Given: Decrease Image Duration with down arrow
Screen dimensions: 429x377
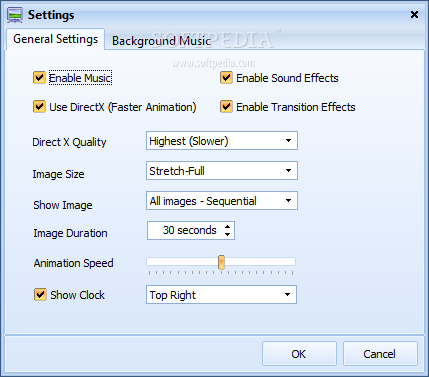Looking at the screenshot, I should tap(227, 234).
